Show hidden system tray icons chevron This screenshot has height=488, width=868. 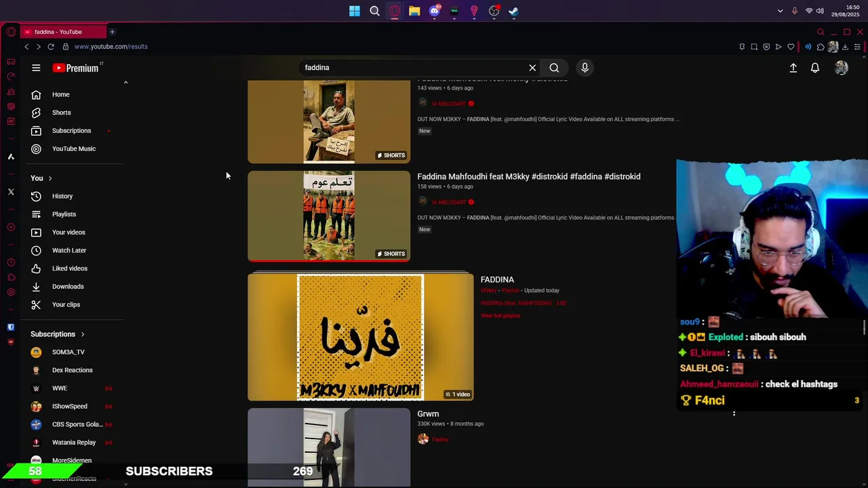(x=780, y=11)
